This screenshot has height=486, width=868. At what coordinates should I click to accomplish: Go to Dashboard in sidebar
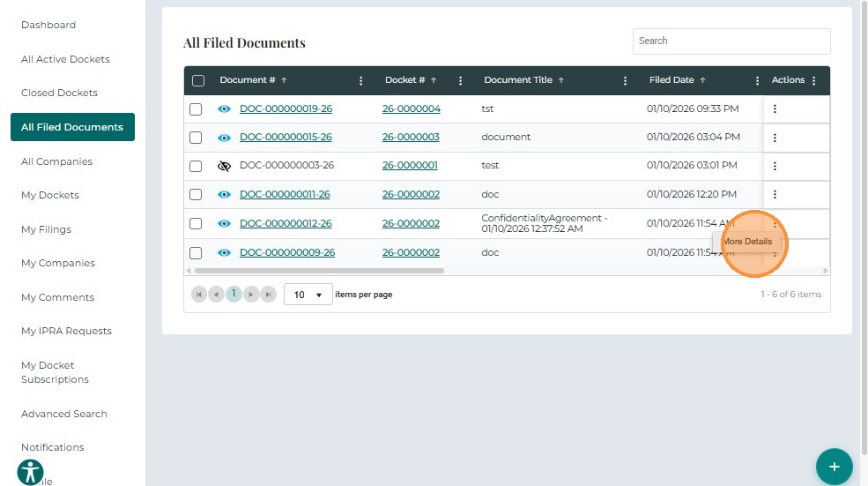48,25
